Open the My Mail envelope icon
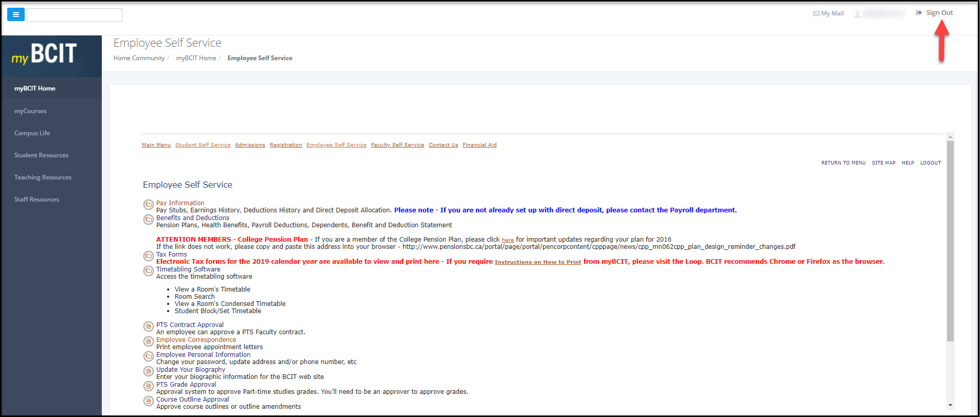Viewport: 980px width, 417px height. [816, 13]
